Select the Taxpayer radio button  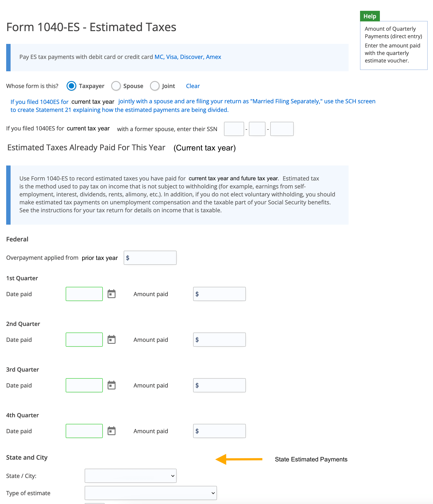coord(70,86)
